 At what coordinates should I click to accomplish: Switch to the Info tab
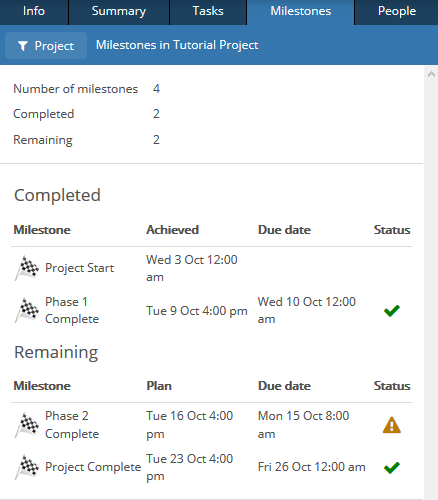point(34,12)
